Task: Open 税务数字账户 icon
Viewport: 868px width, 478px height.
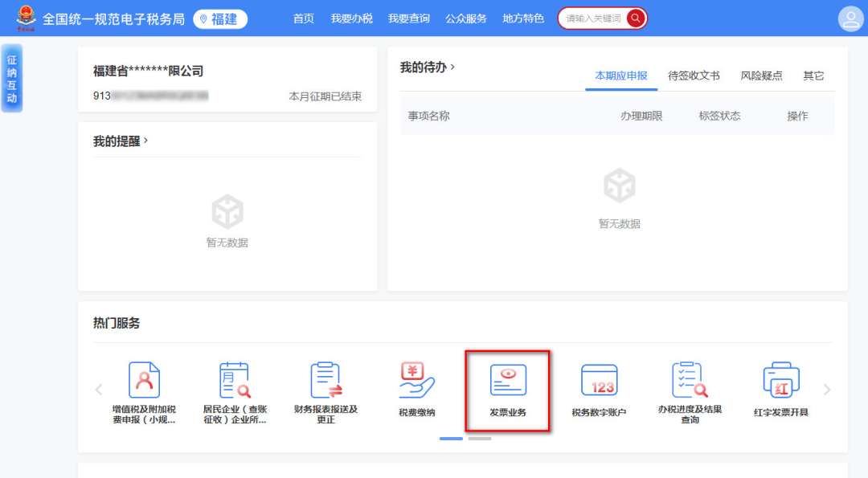Action: tap(599, 381)
